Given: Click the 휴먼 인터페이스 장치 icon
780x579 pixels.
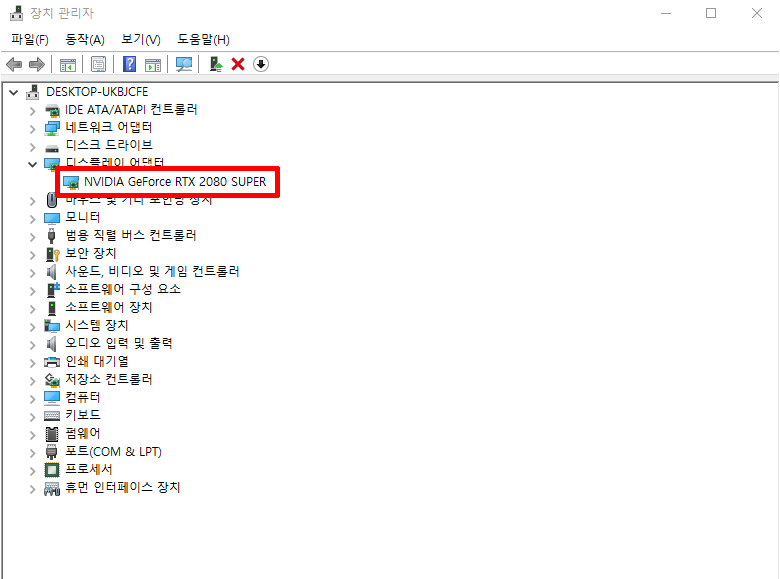Looking at the screenshot, I should coord(52,488).
